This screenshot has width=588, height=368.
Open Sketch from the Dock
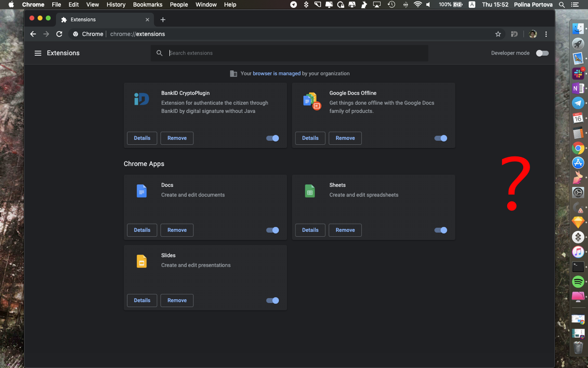(x=578, y=222)
